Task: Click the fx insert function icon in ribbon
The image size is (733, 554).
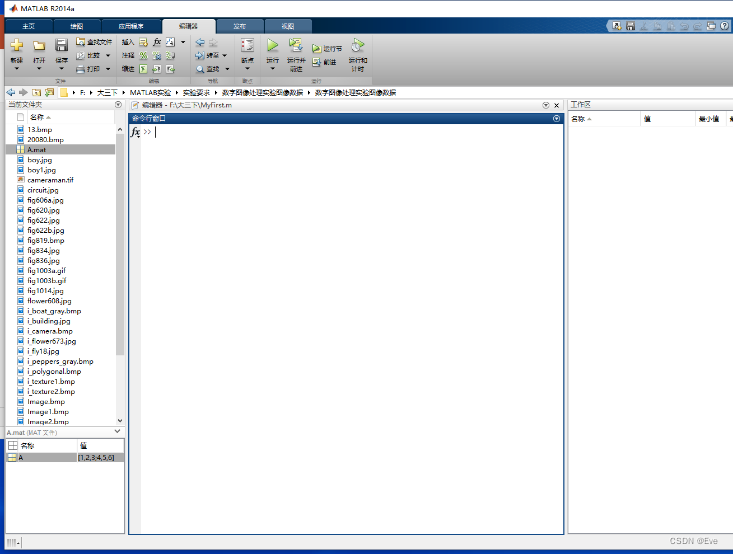Action: point(157,42)
